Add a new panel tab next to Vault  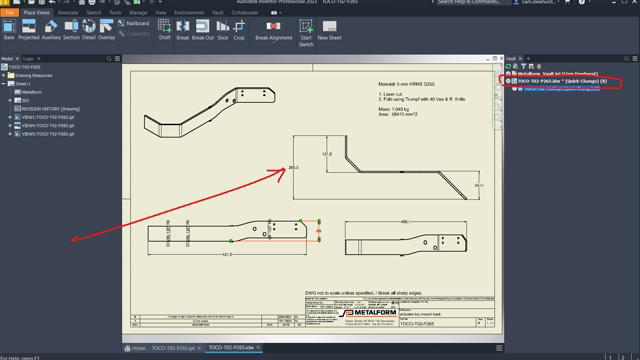[528, 59]
